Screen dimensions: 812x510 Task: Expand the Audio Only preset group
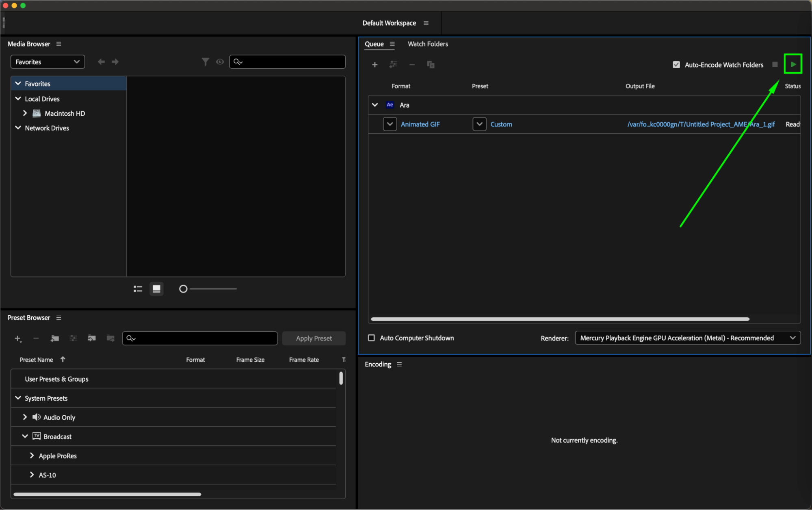tap(25, 417)
